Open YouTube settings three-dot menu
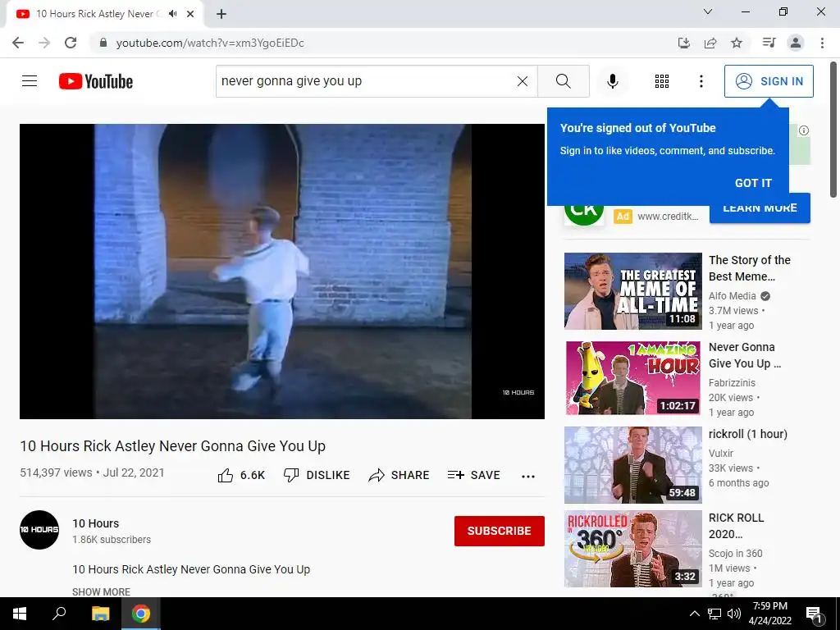The width and height of the screenshot is (840, 630). 701,81
